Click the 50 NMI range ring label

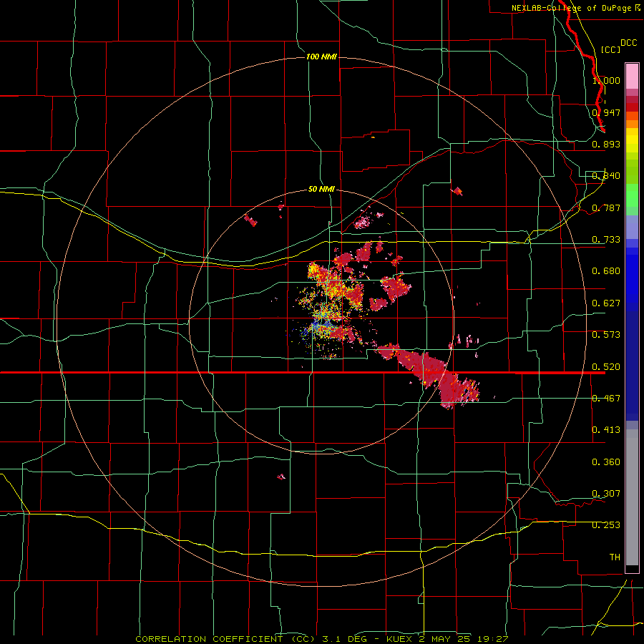[321, 190]
